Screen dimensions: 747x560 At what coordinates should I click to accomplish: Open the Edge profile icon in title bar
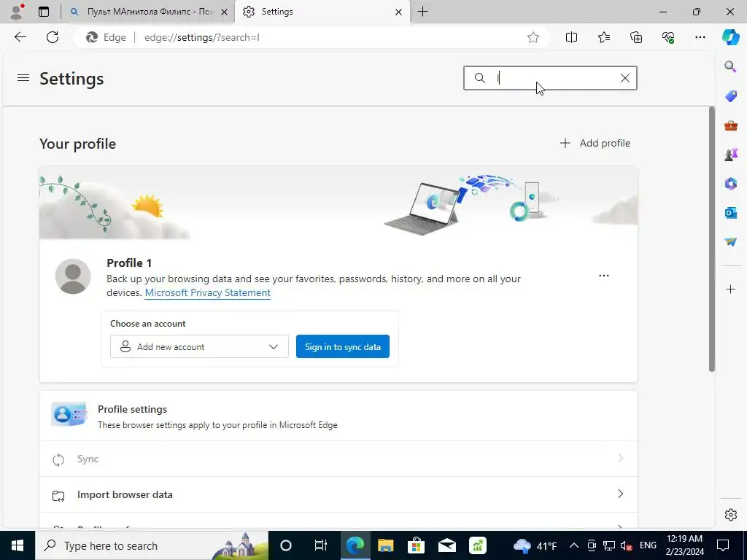[x=18, y=12]
